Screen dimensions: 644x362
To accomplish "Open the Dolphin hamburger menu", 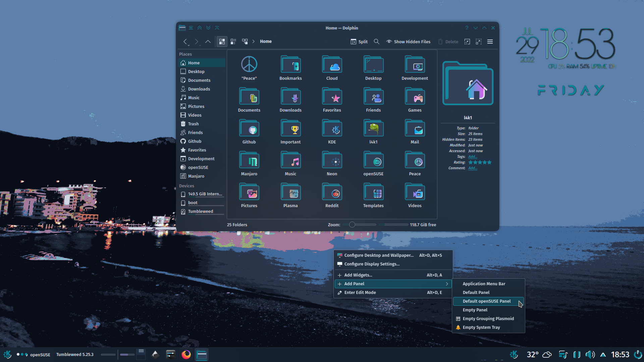I will pos(490,42).
